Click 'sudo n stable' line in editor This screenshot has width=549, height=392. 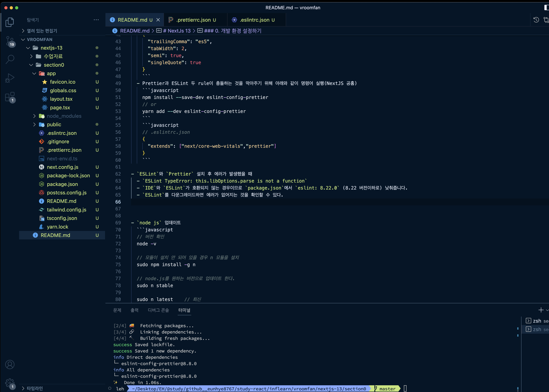(x=155, y=286)
